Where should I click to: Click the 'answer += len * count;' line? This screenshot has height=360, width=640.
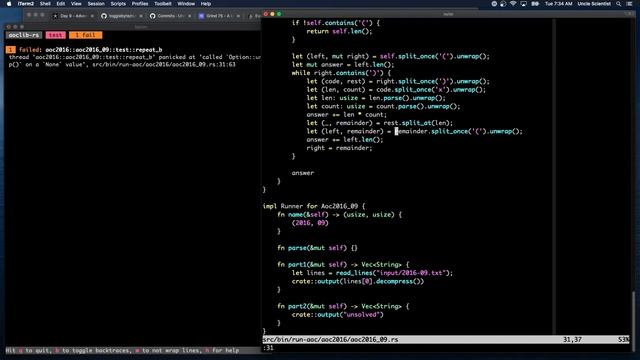pos(347,115)
